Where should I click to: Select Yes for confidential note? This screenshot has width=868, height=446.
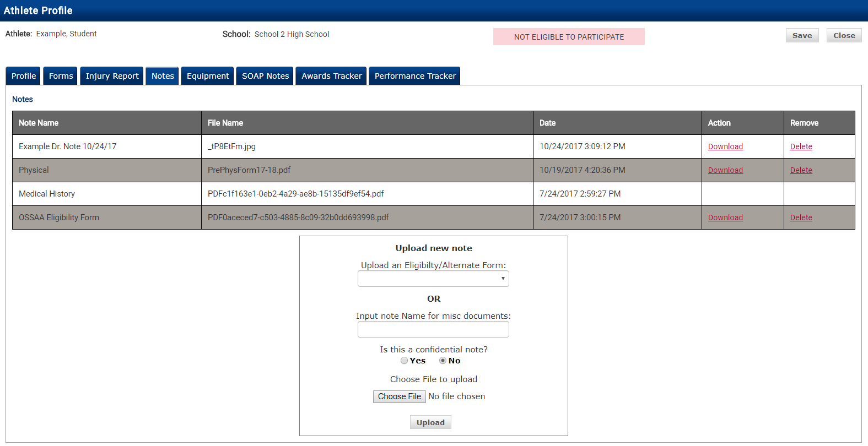coord(405,361)
